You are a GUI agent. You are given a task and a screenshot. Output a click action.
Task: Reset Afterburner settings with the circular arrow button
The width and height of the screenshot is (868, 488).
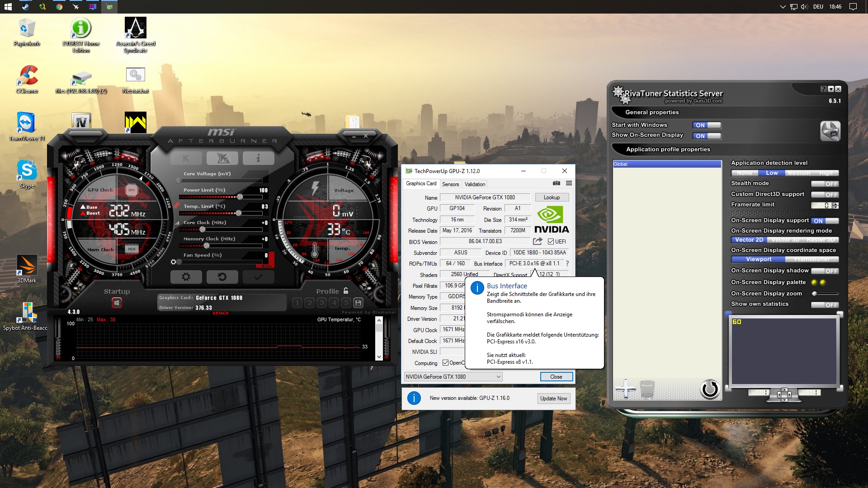[x=222, y=277]
